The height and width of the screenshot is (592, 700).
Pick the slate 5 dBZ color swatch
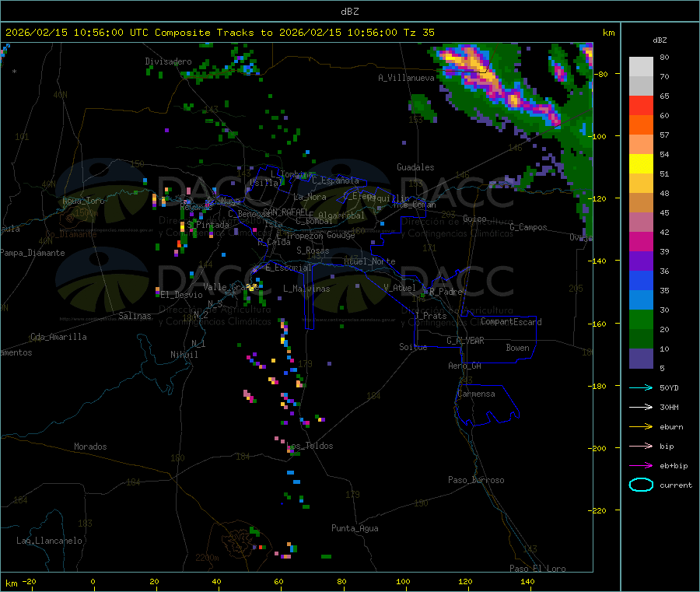click(641, 359)
